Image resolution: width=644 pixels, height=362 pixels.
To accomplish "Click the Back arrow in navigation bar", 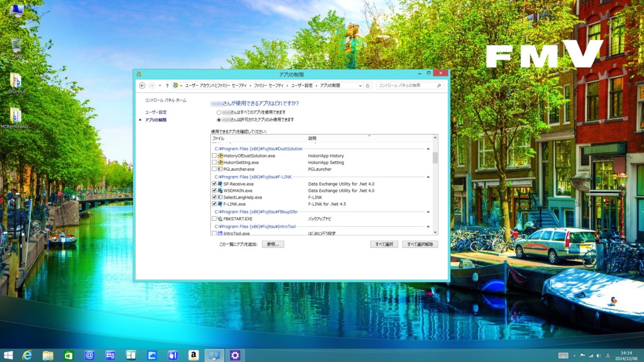I will tap(142, 85).
